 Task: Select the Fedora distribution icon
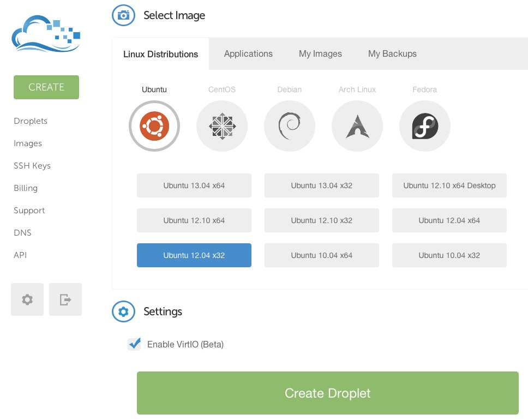click(425, 126)
